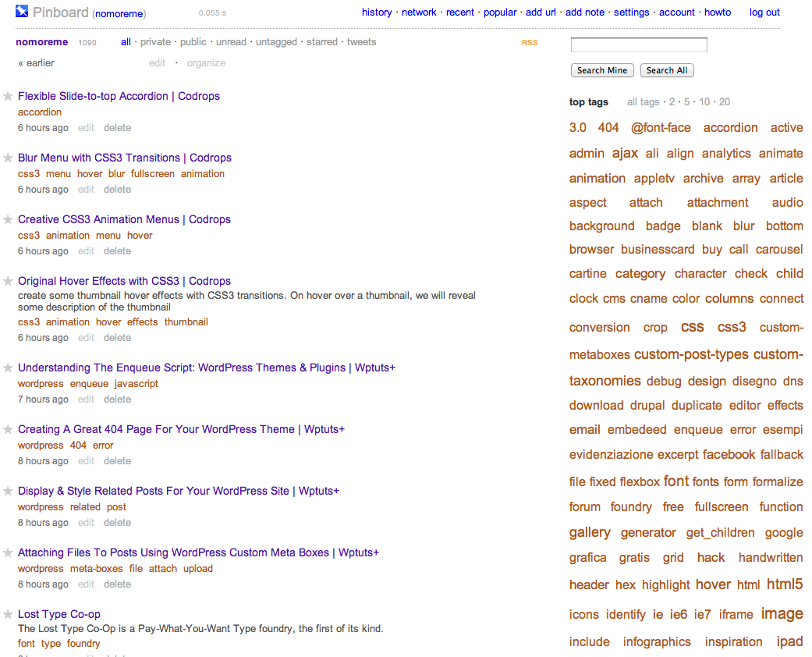Screen dimensions: 812x657
Task: Click the html5 tag in top tags
Action: click(x=785, y=584)
